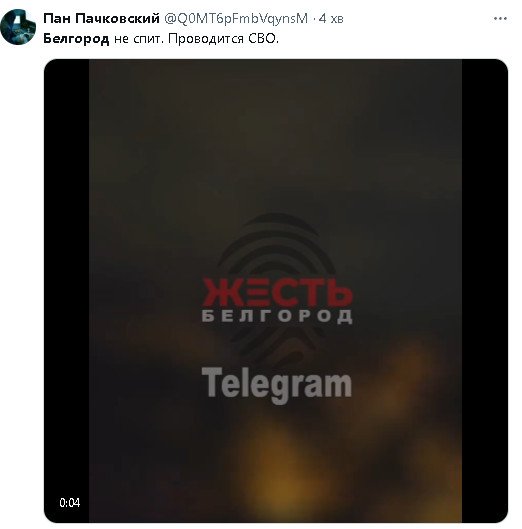The image size is (522, 529).
Task: Click the red ЖЕСТЬ watermark logo
Action: (277, 292)
